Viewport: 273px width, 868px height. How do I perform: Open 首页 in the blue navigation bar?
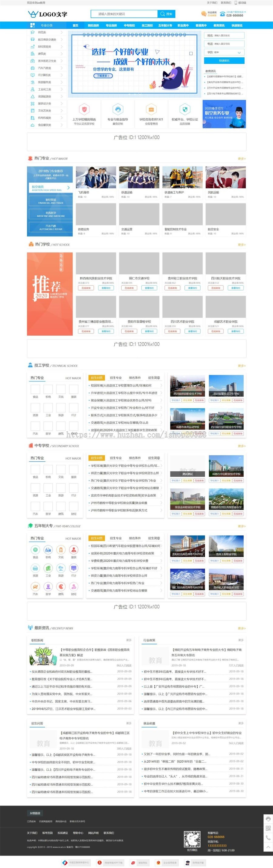[x=76, y=25]
